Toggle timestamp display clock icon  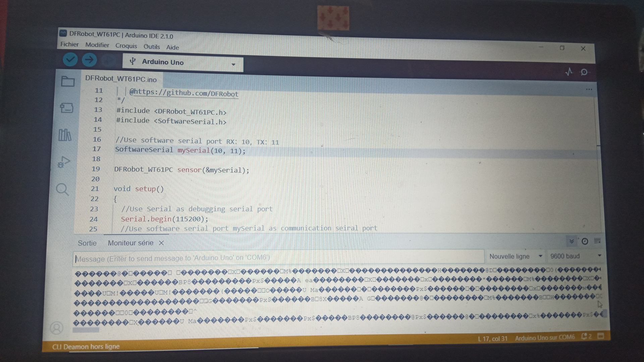point(585,241)
